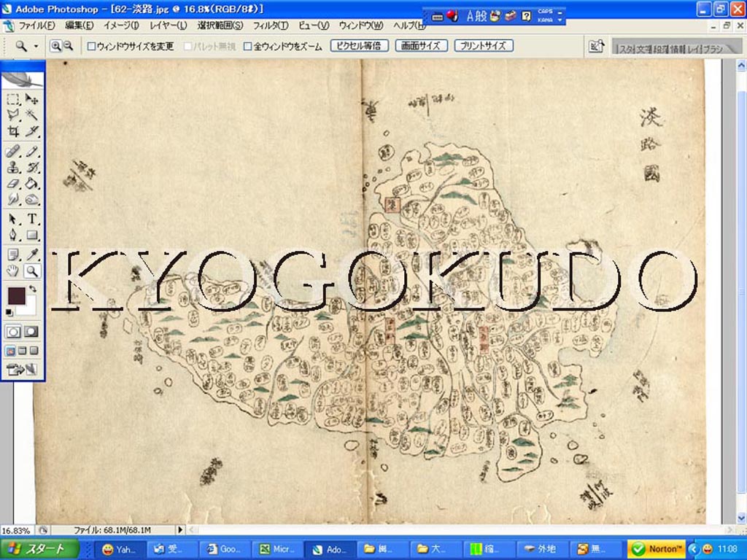This screenshot has width=747, height=560.
Task: Open status bar info arrow menu
Action: [180, 529]
